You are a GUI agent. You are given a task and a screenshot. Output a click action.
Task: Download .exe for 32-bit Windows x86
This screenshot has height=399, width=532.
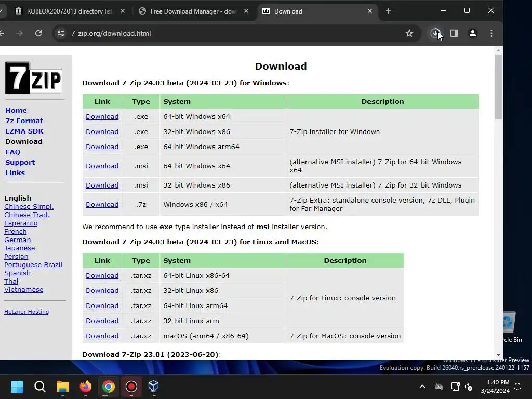click(x=102, y=131)
